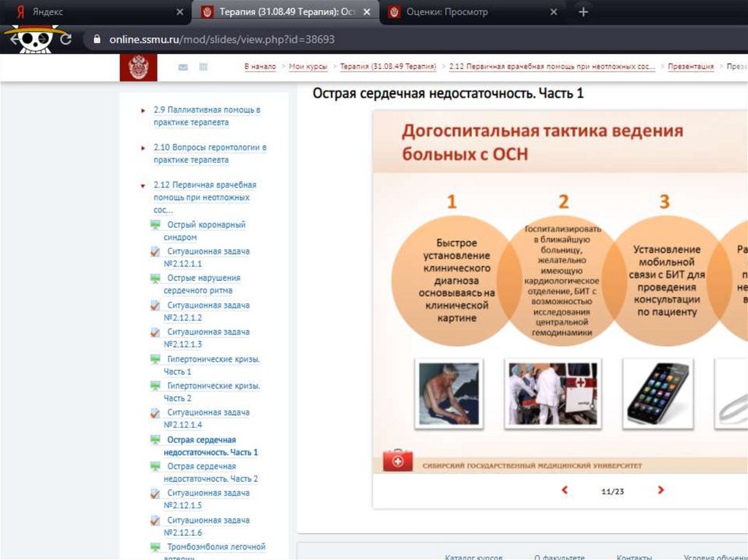
Task: Open 2.10 Вопросы геронтологии в практике терапевта
Action: tap(210, 153)
